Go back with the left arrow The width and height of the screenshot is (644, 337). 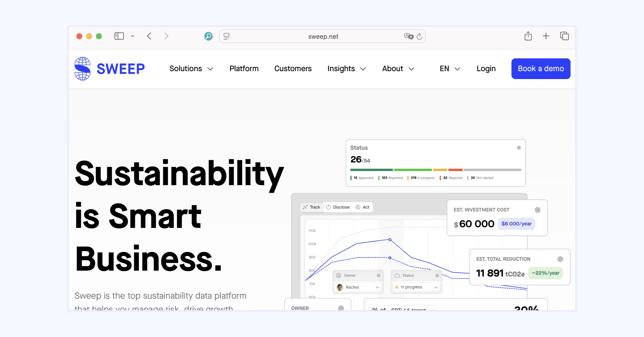tap(149, 36)
